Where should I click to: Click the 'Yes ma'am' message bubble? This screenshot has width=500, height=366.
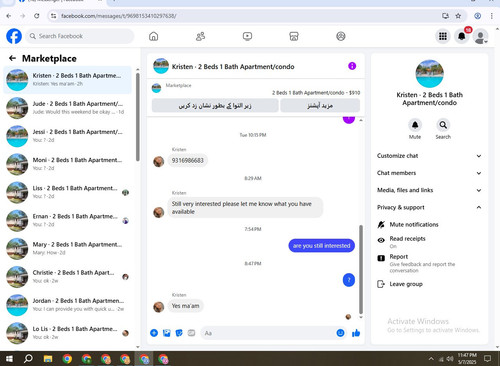click(x=185, y=306)
